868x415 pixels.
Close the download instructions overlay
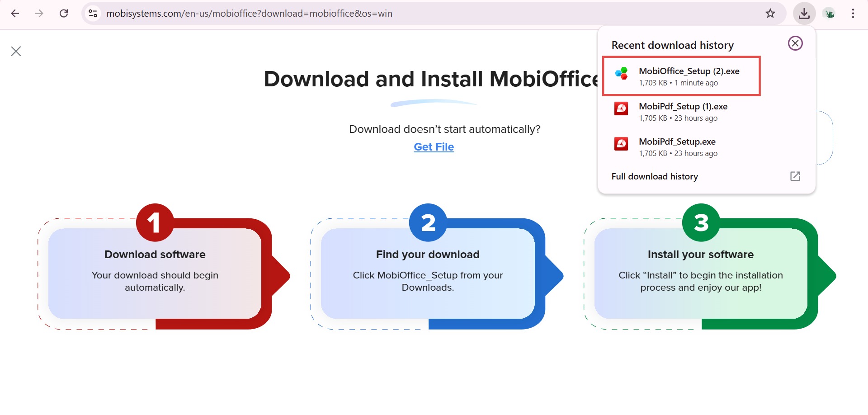16,51
